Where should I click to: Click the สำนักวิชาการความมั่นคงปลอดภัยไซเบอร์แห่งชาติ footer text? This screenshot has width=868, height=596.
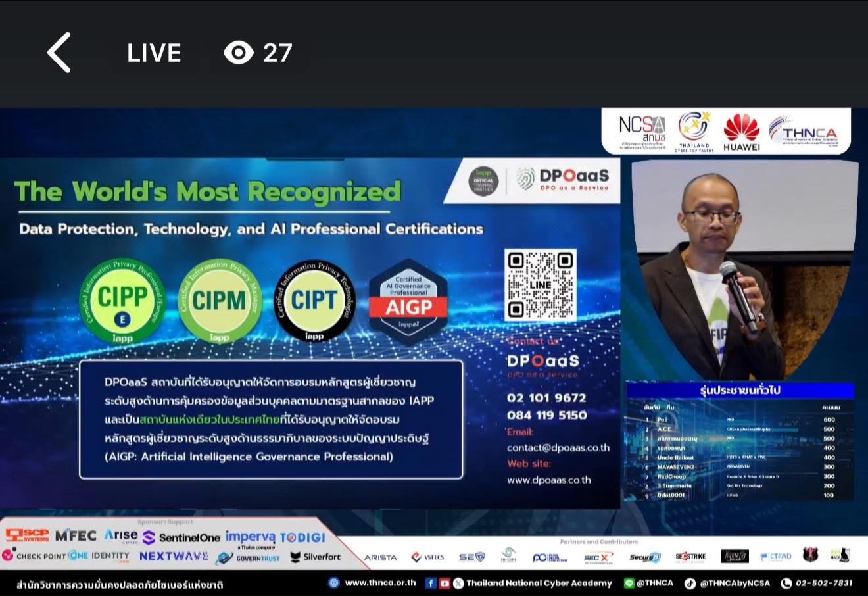point(120,584)
